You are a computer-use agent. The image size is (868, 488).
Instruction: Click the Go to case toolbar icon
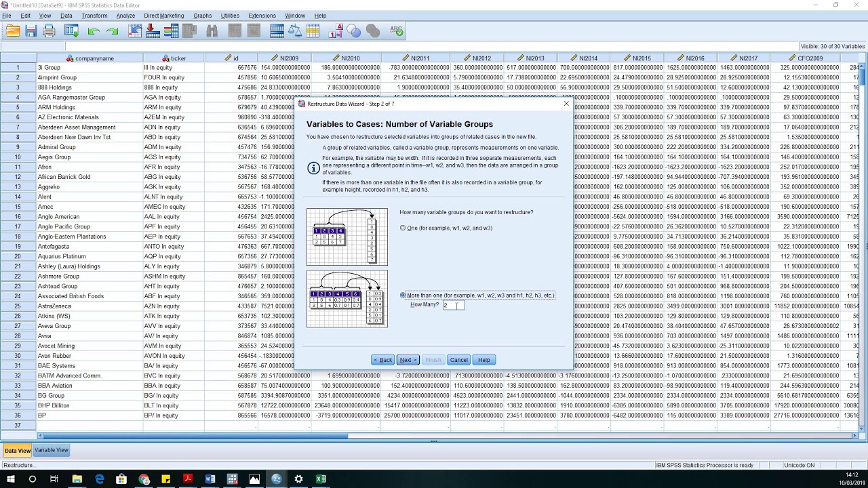[x=135, y=30]
